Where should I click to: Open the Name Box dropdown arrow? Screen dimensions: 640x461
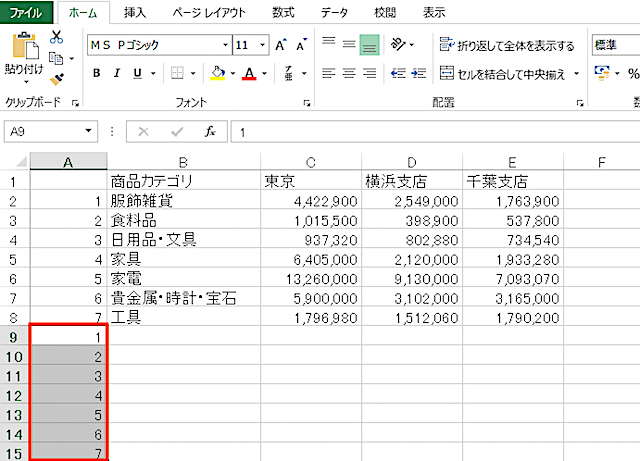pos(89,131)
